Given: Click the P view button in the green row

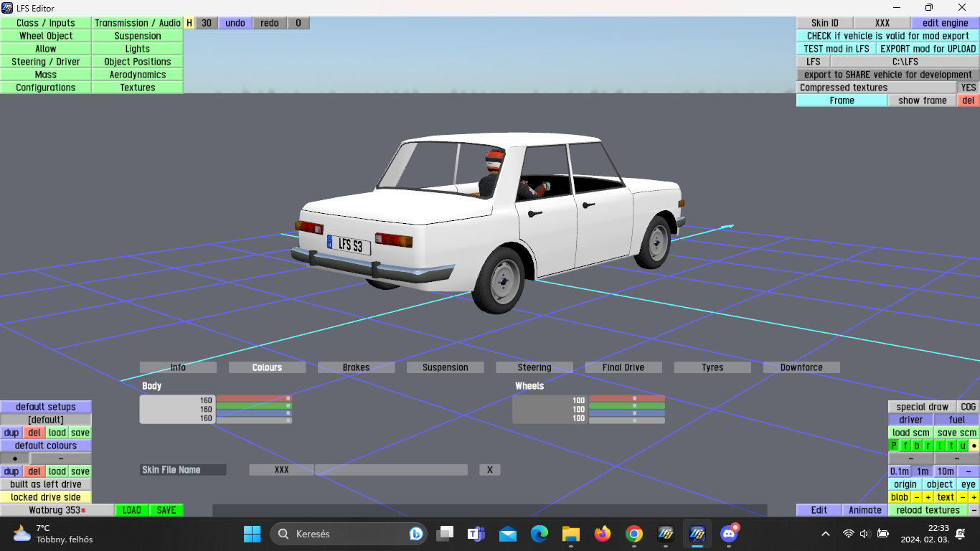Looking at the screenshot, I should [x=894, y=446].
